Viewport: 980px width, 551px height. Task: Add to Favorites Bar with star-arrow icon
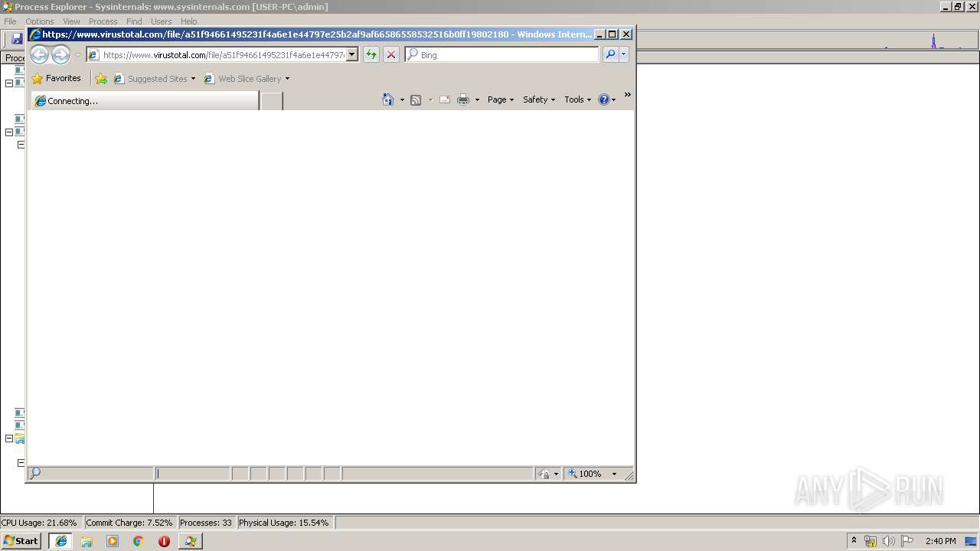(x=101, y=79)
